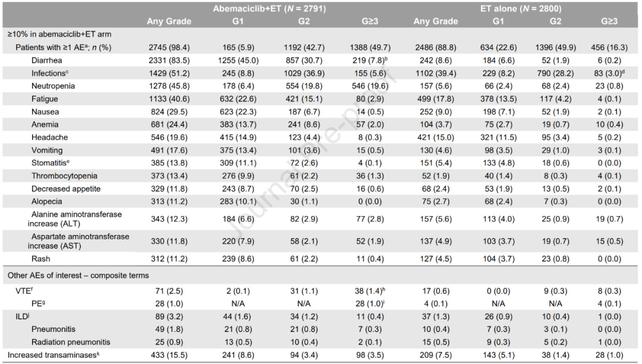Click the Fatigue row label

[45, 99]
